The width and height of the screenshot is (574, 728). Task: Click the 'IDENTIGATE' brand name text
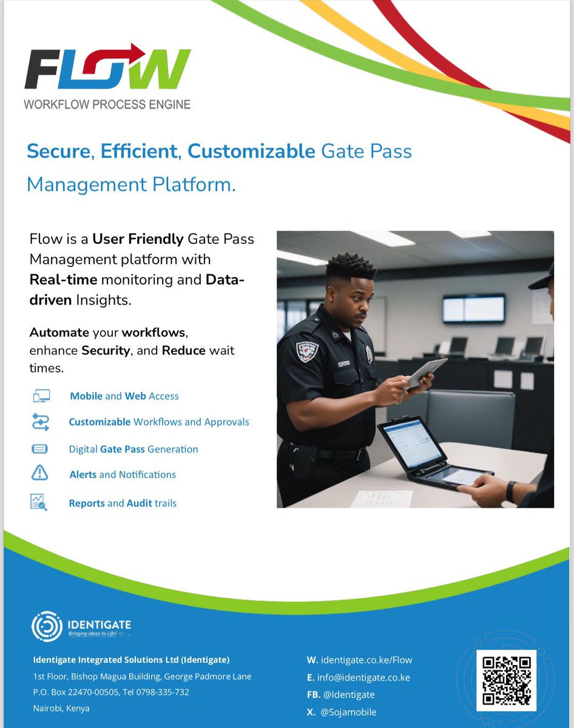coord(99,624)
